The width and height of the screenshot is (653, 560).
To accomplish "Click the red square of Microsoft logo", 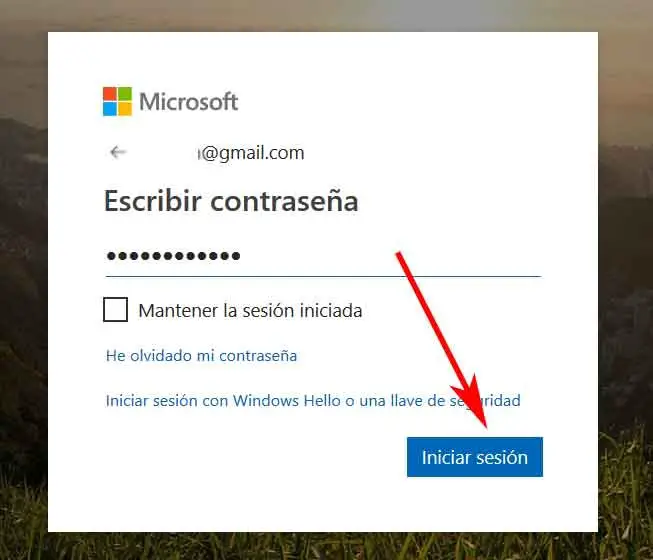I will pyautogui.click(x=110, y=94).
